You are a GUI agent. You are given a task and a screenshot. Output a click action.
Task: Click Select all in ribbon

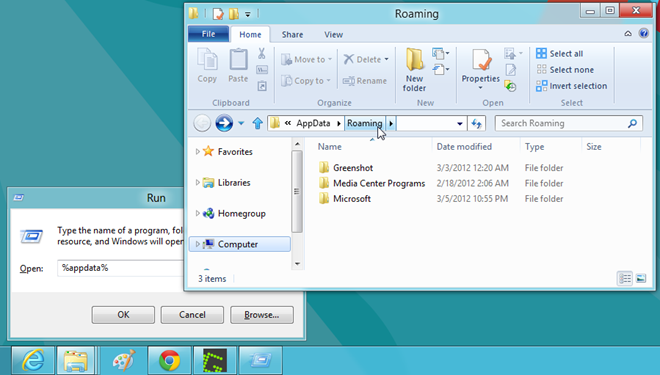pyautogui.click(x=559, y=53)
